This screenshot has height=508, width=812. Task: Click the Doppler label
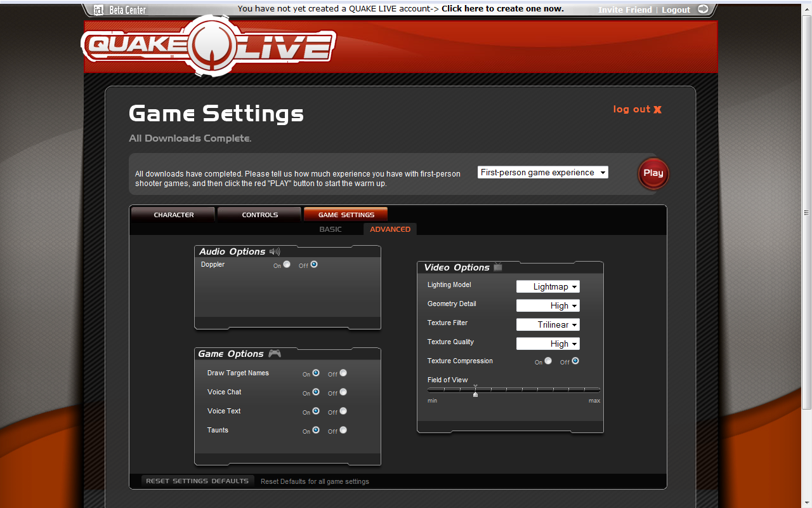213,264
